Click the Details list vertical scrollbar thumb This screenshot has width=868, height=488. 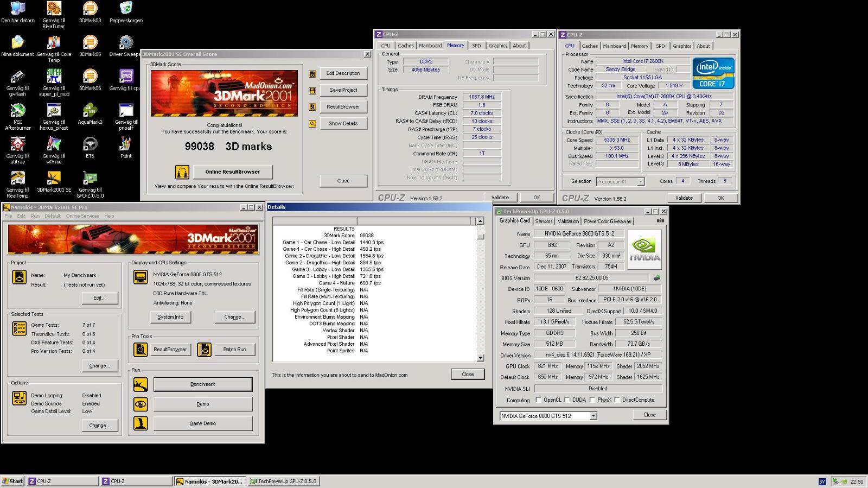pyautogui.click(x=480, y=236)
